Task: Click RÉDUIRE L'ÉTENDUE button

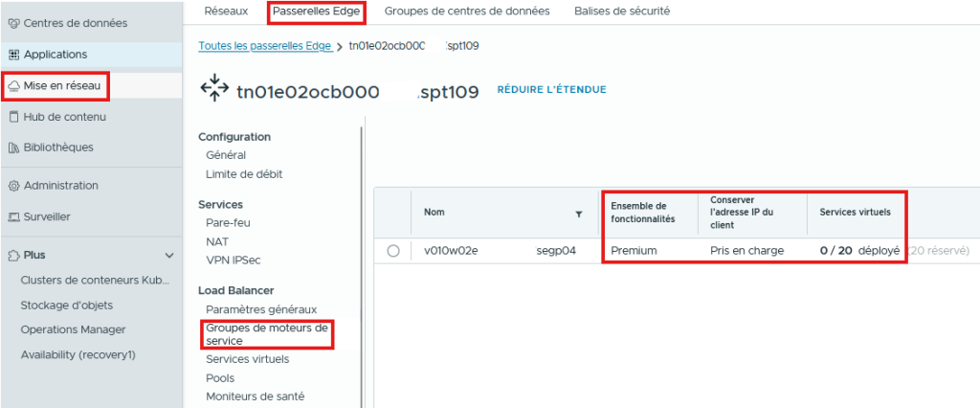Action: point(551,90)
